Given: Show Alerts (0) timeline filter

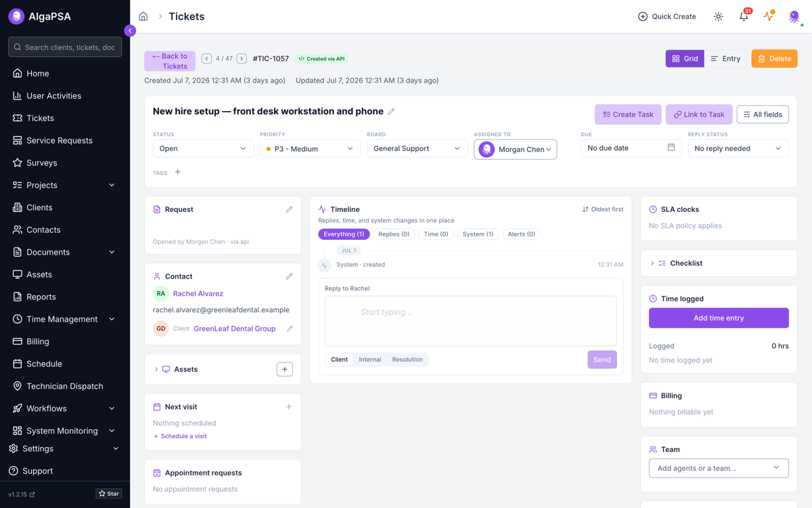Looking at the screenshot, I should (x=521, y=234).
